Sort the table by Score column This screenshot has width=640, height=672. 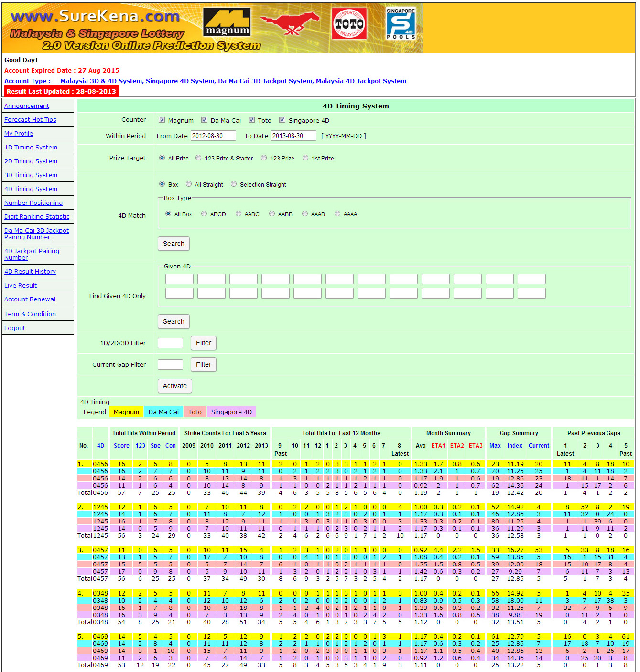(121, 446)
